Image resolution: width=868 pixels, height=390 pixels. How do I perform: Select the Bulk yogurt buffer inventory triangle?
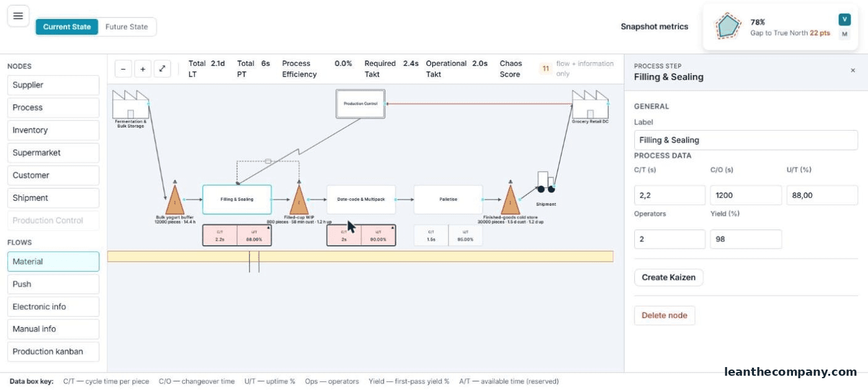click(175, 200)
